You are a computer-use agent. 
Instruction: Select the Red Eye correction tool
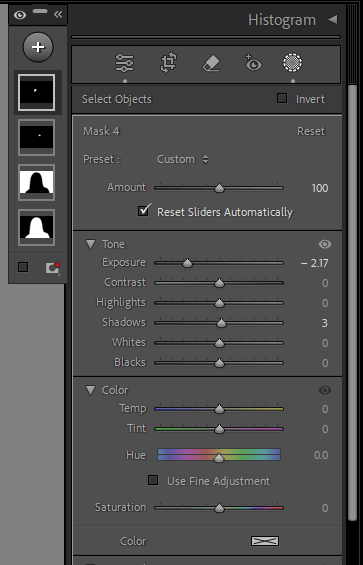pos(253,63)
